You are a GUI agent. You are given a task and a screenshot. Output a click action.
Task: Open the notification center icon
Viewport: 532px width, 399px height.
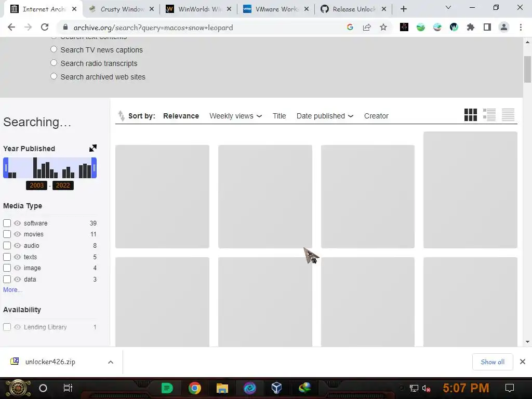click(510, 388)
